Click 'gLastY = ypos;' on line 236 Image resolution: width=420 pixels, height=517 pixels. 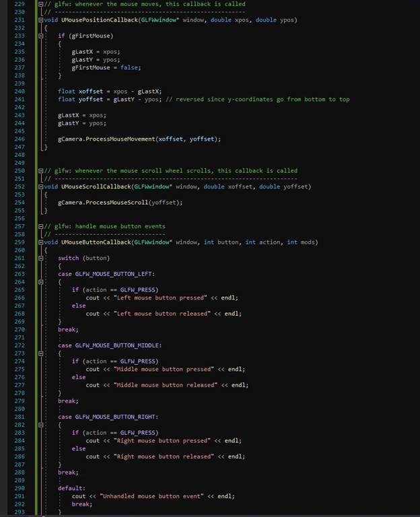click(x=96, y=60)
